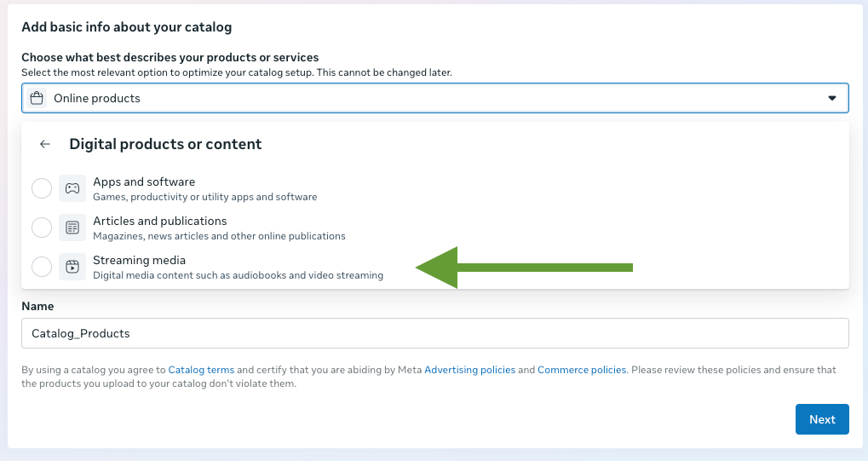
Task: Click the document icon for Articles and publications
Action: [x=72, y=228]
